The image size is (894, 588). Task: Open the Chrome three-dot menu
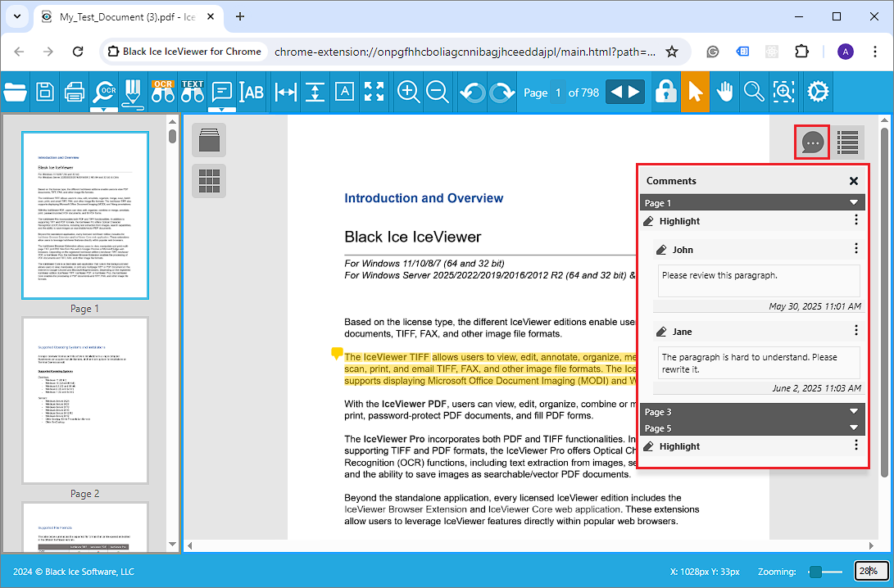[874, 52]
